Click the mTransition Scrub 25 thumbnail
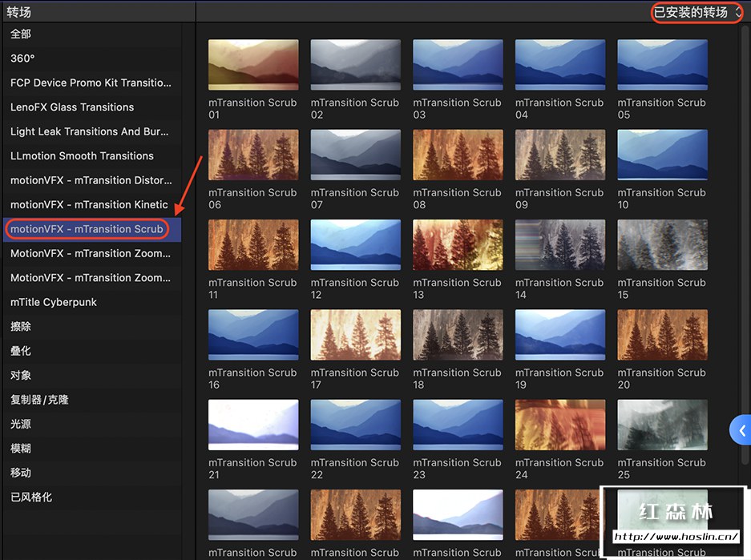This screenshot has width=751, height=560. coord(662,425)
